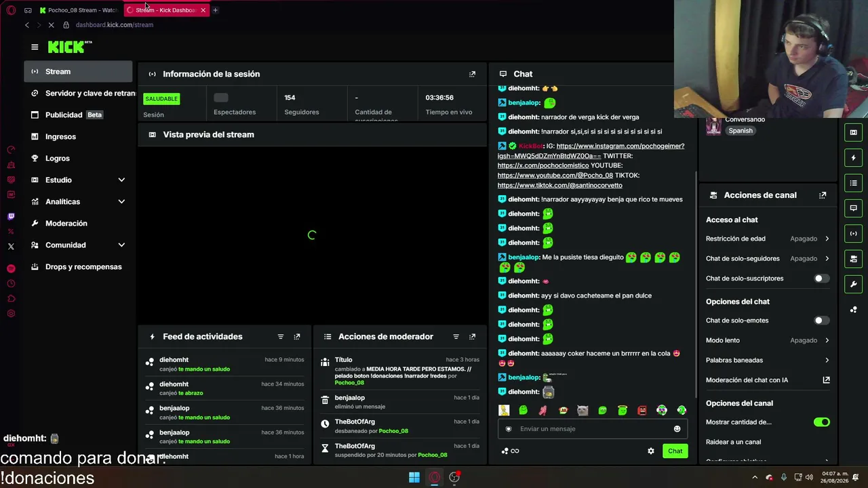
Task: Insert the red angry face emote
Action: point(642,410)
